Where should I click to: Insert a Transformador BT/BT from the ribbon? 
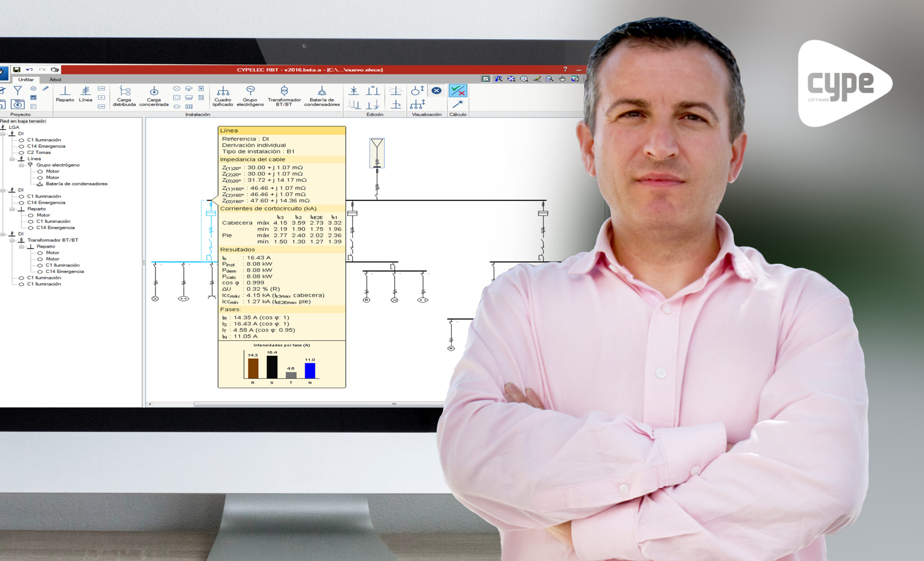(284, 96)
